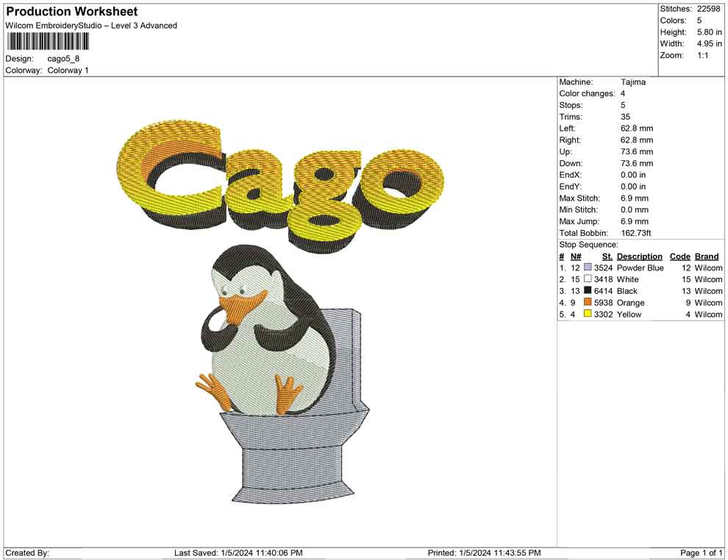
Task: Click the 'Code' column header
Action: click(x=679, y=256)
